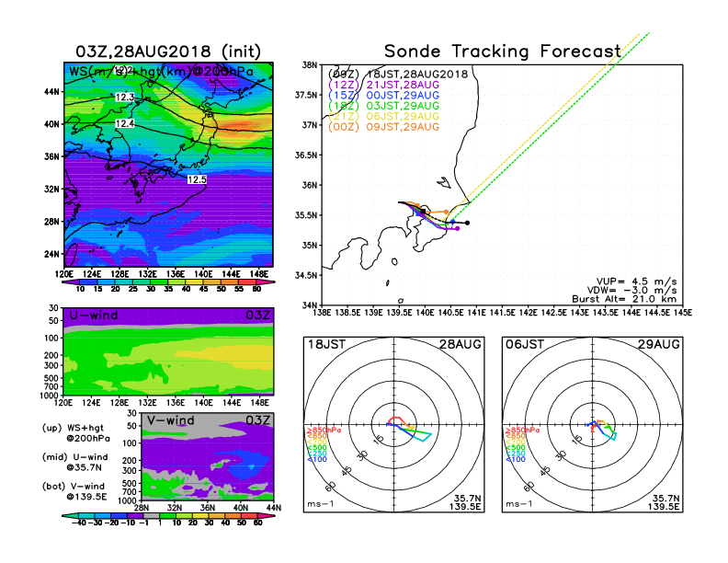Click the "145E" longitude label on sonde map
The width and height of the screenshot is (728, 563).
[682, 313]
